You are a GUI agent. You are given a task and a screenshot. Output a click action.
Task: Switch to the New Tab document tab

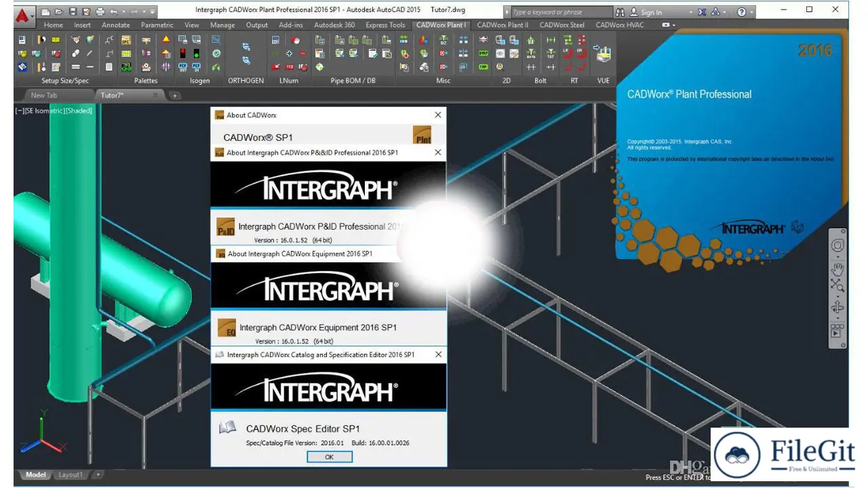[44, 96]
